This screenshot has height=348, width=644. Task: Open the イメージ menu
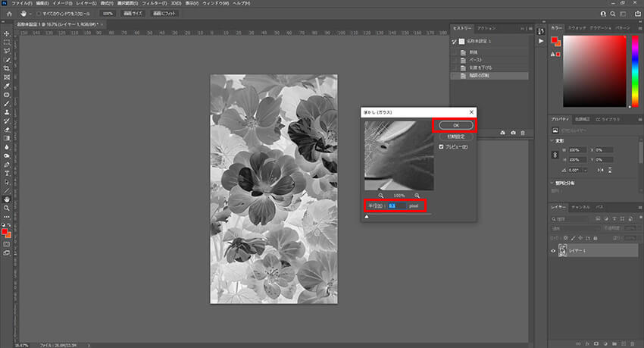click(62, 3)
